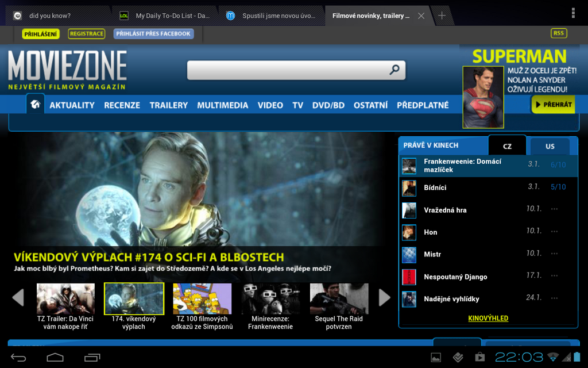Click the search magnifier icon

(x=394, y=70)
